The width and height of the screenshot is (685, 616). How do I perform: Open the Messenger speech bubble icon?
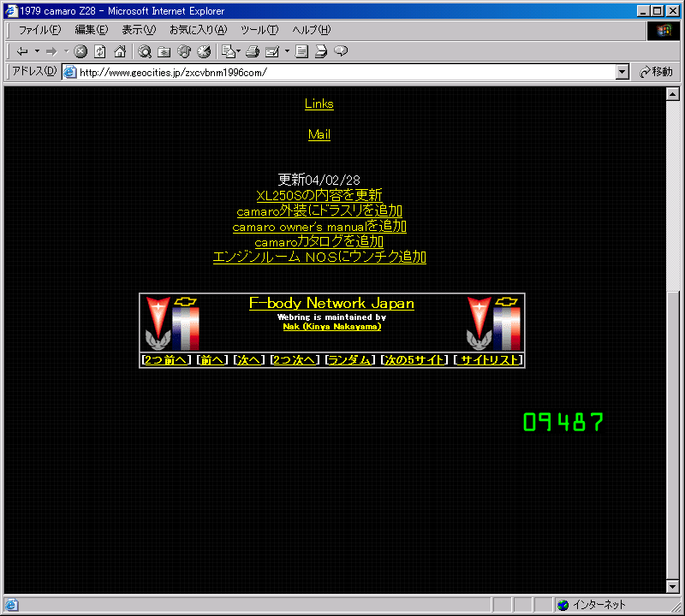pos(341,51)
